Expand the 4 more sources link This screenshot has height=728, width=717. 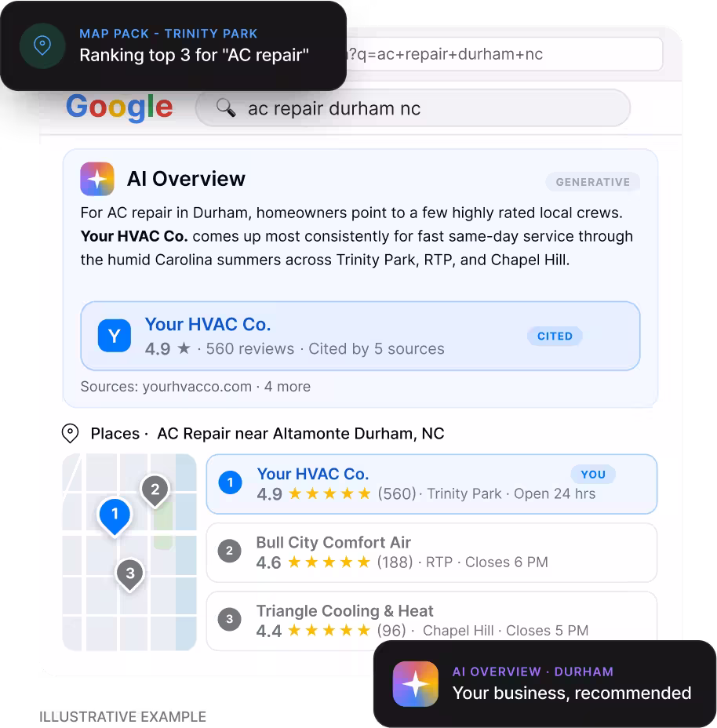pyautogui.click(x=287, y=387)
